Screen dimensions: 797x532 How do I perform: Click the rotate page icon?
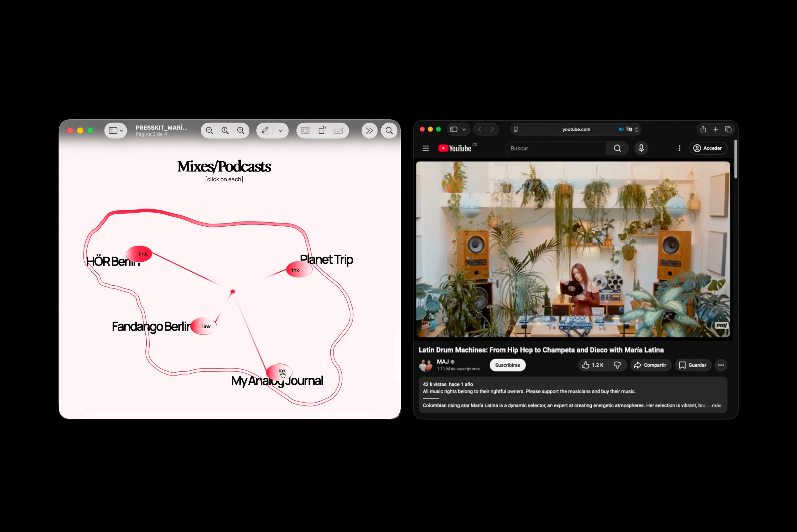pos(322,131)
